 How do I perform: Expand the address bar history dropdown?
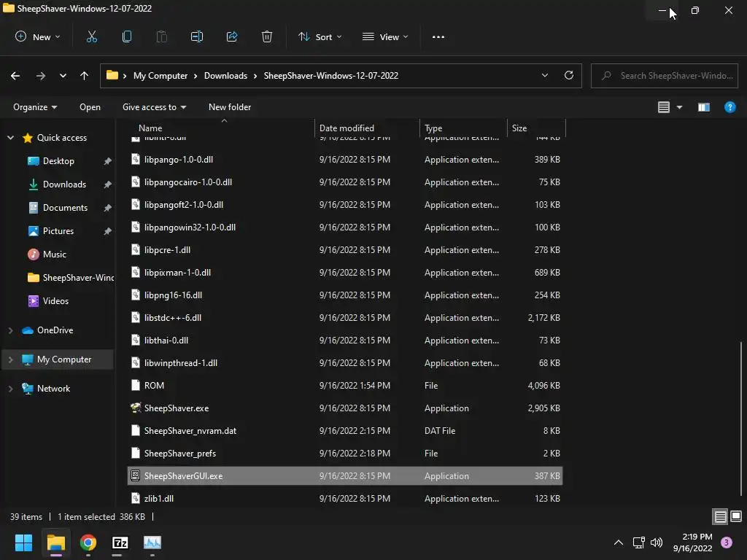click(544, 75)
